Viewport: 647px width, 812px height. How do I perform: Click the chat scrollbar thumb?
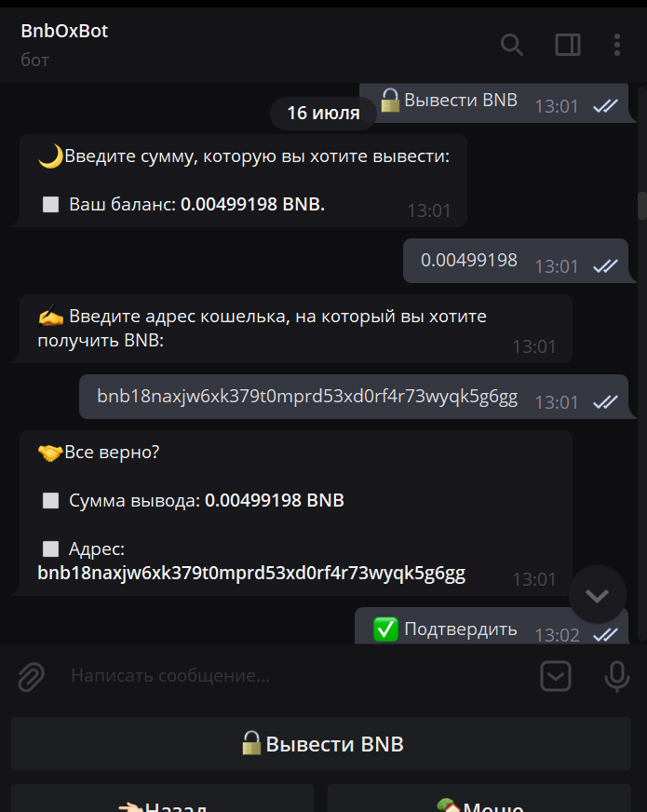pyautogui.click(x=642, y=206)
